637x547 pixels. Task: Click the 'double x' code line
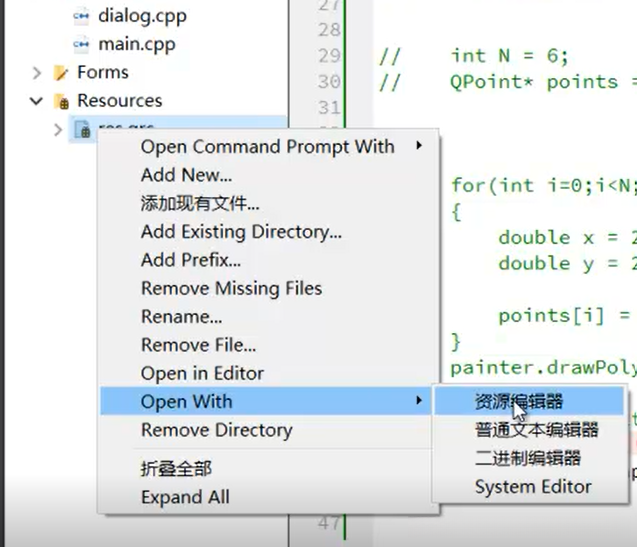point(568,238)
